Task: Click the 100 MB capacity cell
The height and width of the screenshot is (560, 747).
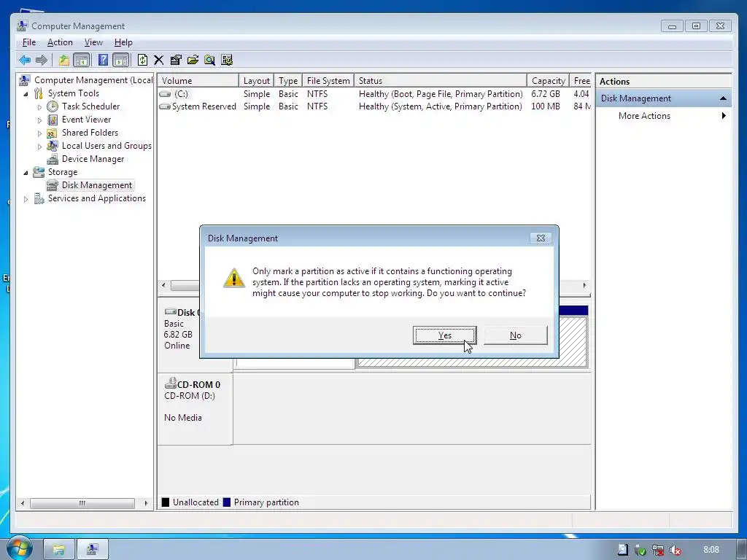Action: pyautogui.click(x=546, y=106)
